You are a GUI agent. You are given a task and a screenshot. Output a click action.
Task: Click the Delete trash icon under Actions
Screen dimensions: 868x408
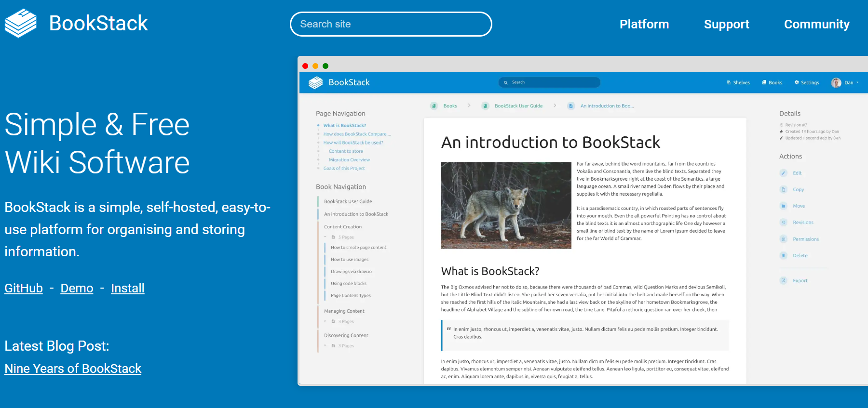click(x=784, y=256)
